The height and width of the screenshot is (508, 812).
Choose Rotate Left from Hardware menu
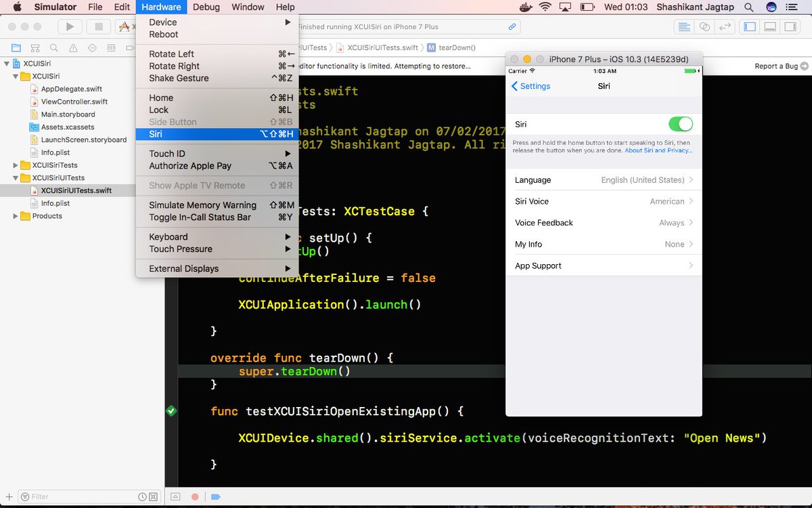217,54
